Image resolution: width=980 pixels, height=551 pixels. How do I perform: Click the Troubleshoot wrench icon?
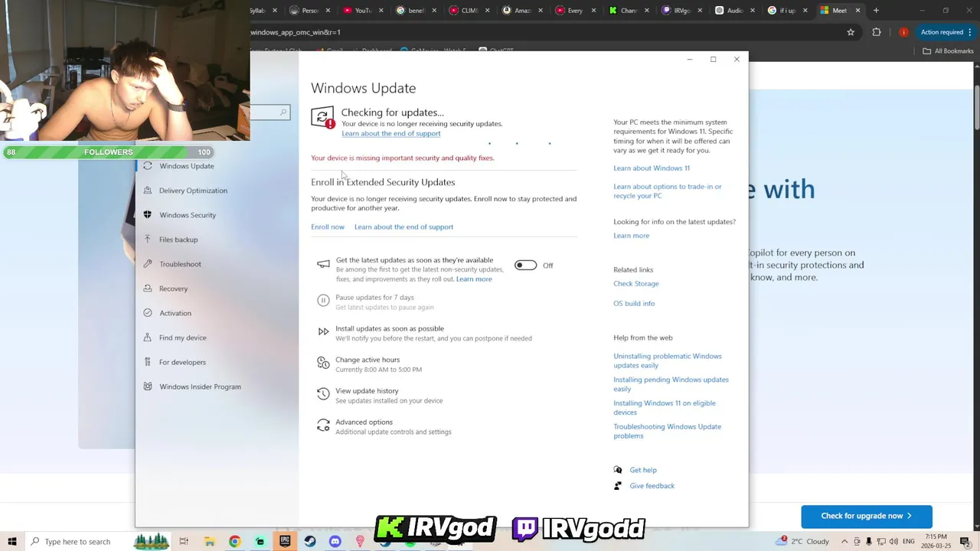(x=147, y=264)
